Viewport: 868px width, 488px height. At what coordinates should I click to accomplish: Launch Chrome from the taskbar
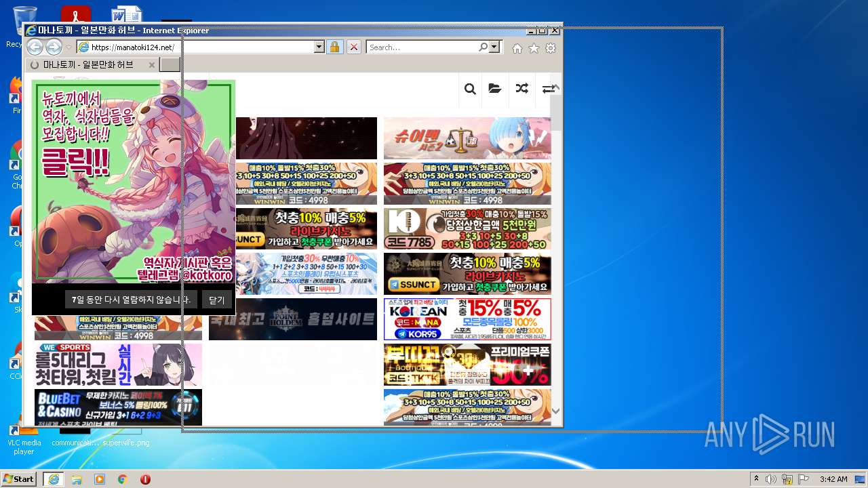pos(123,479)
